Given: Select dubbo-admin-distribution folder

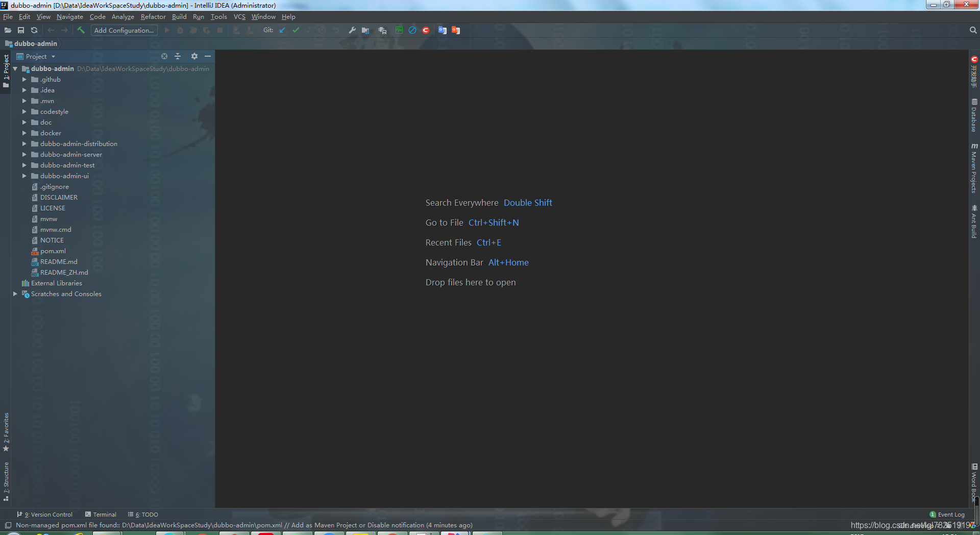Looking at the screenshot, I should 79,144.
